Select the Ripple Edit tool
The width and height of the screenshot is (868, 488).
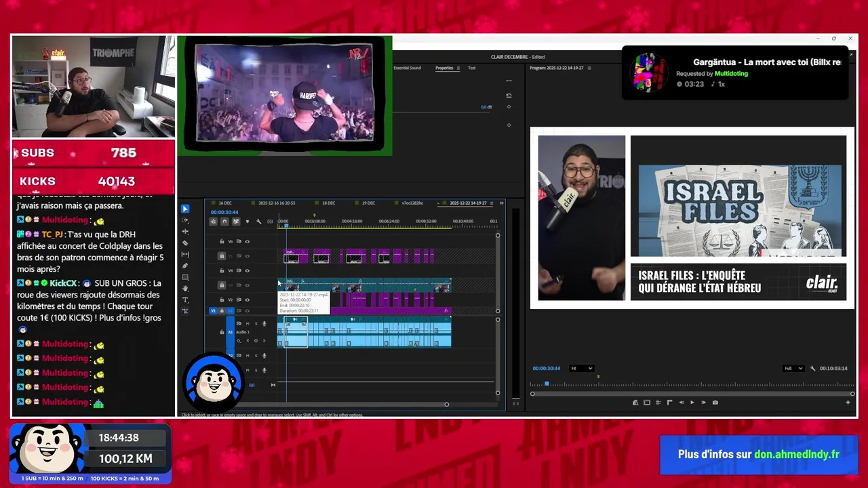185,232
